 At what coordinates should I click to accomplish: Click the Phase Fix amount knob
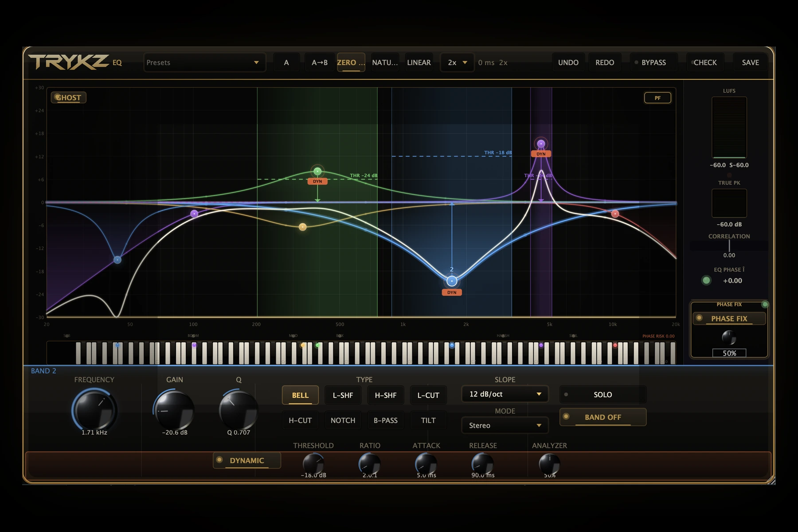729,337
